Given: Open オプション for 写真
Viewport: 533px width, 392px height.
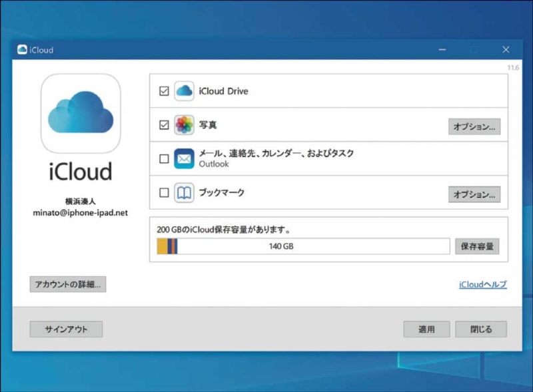Looking at the screenshot, I should point(474,126).
